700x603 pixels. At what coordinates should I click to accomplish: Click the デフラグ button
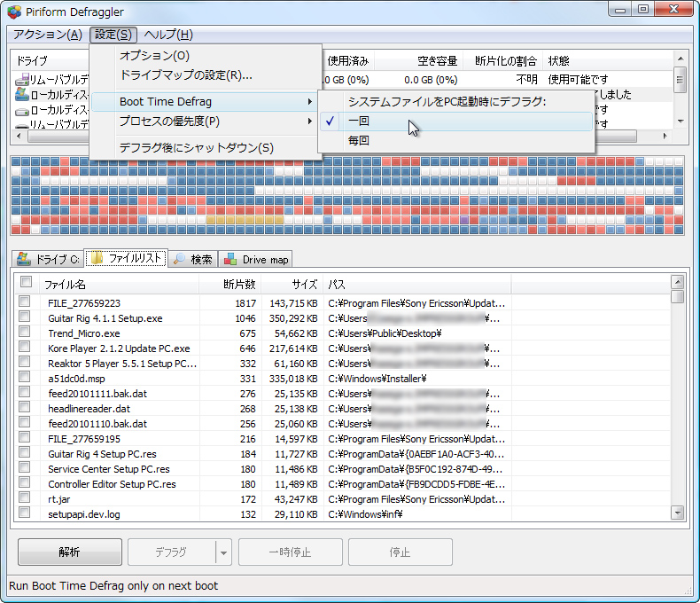171,552
